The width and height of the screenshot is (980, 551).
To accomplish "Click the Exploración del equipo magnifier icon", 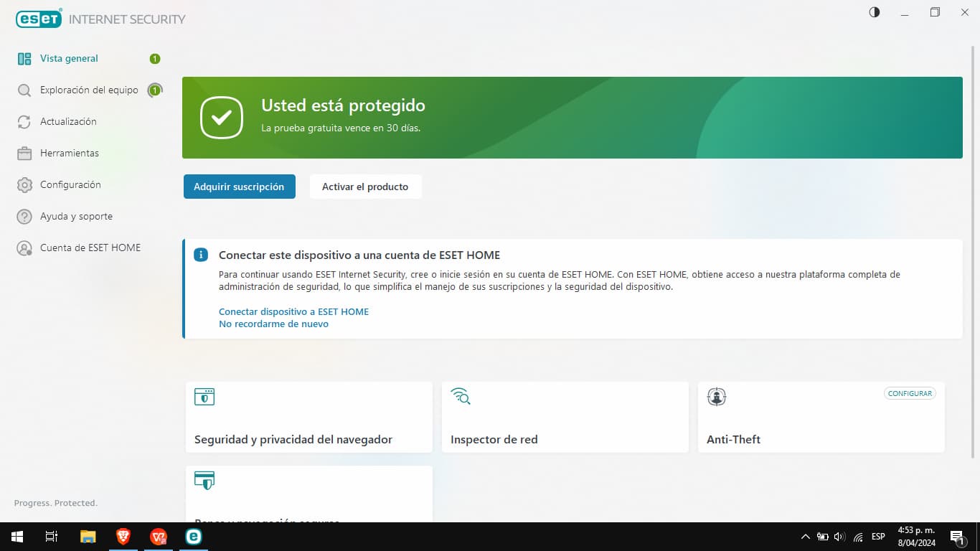I will click(x=24, y=90).
